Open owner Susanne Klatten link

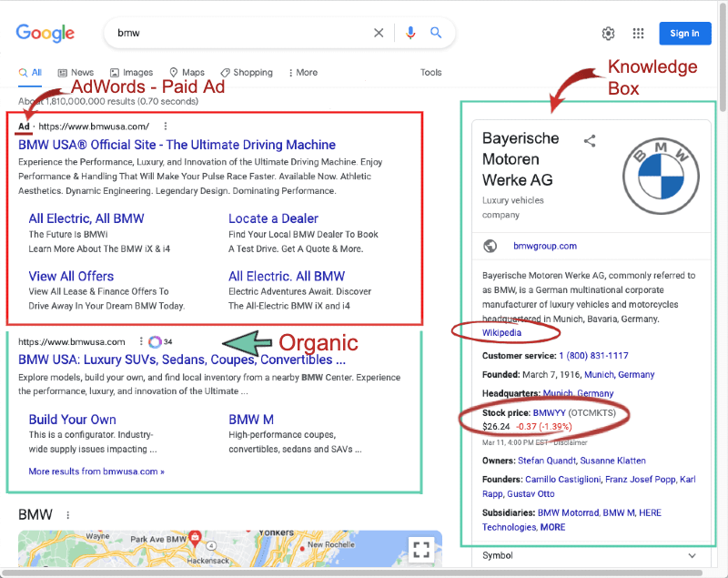[612, 461]
